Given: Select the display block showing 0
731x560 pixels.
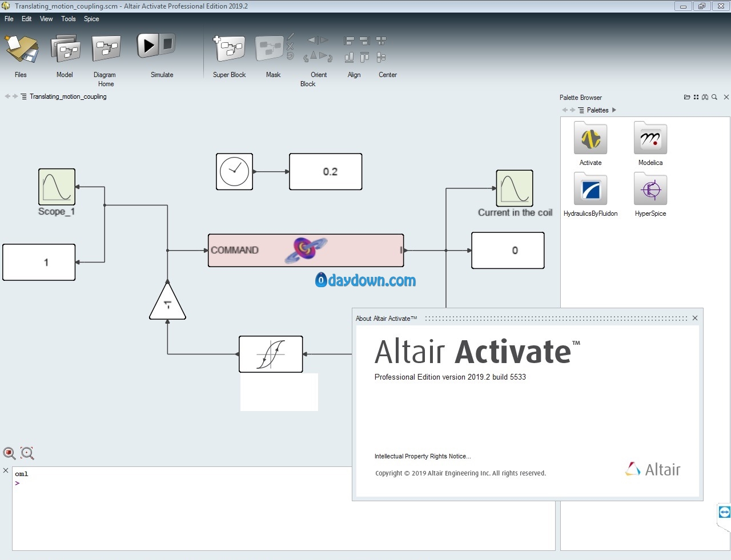Looking at the screenshot, I should (508, 250).
